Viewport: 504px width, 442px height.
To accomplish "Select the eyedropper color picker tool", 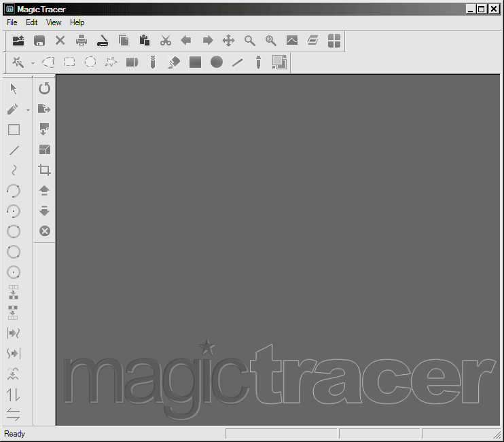I will click(258, 62).
